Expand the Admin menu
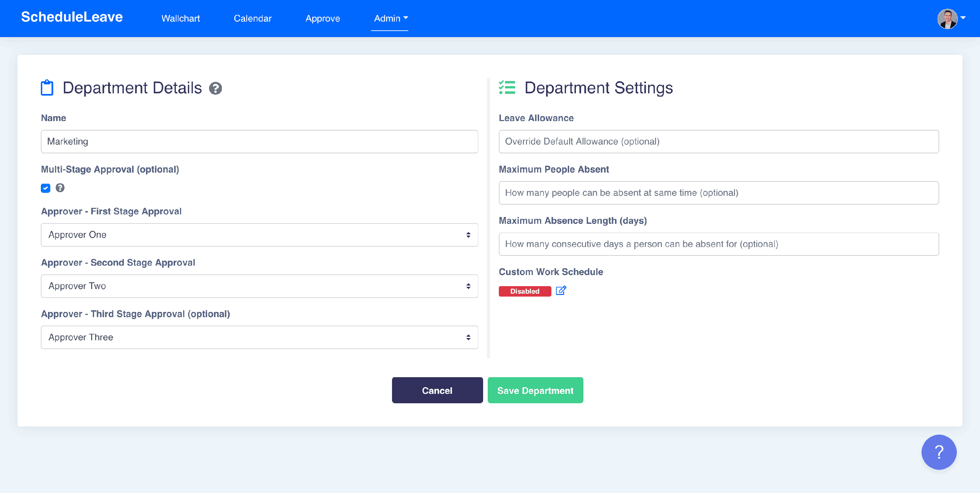 pyautogui.click(x=390, y=18)
